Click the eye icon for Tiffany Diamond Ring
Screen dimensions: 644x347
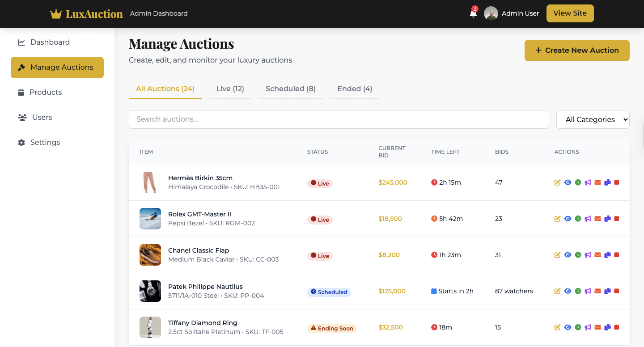(x=568, y=327)
